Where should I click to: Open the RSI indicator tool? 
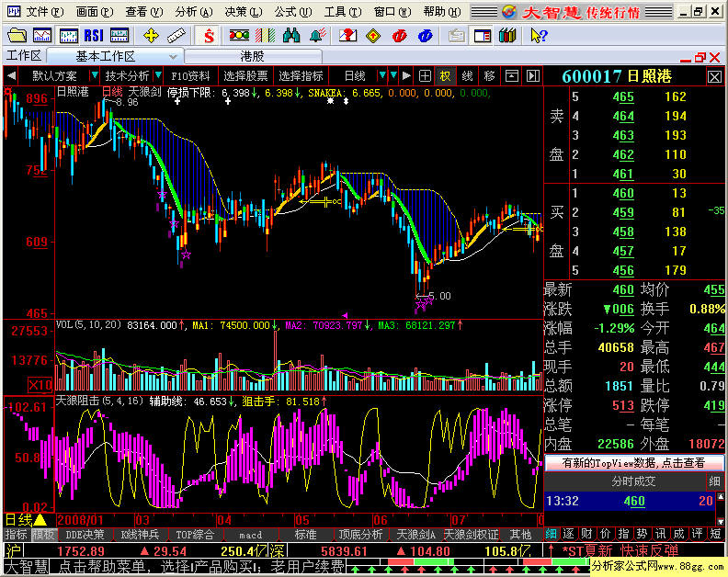(x=94, y=35)
